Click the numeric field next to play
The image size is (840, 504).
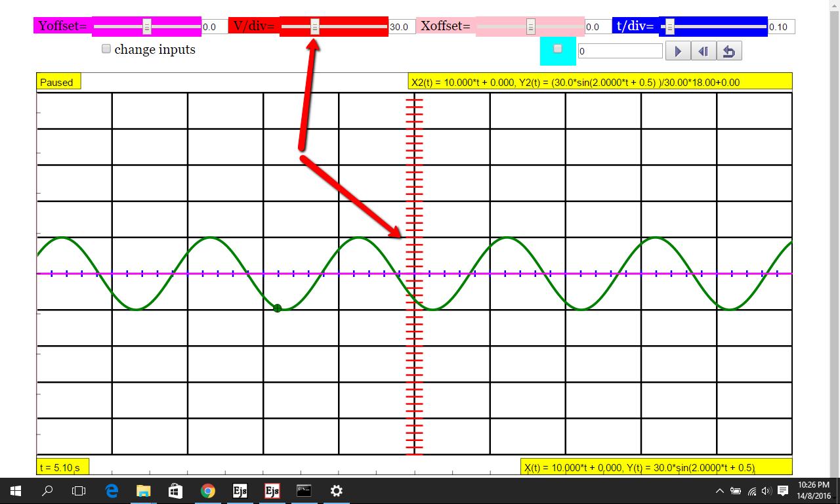[x=620, y=51]
